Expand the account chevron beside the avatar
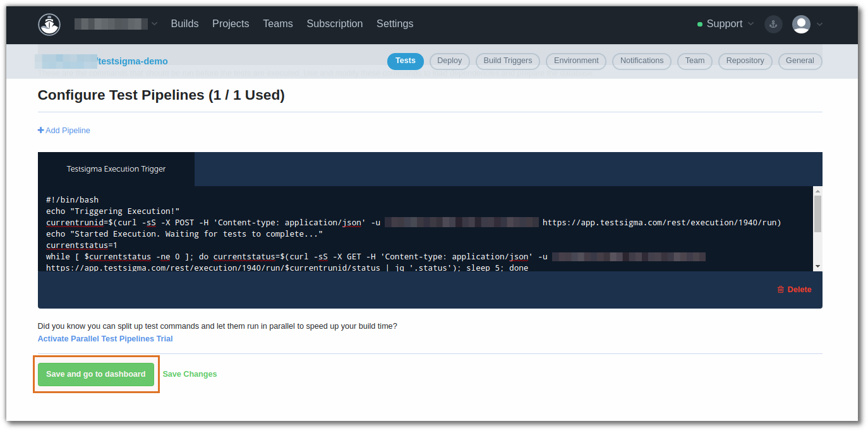This screenshot has height=431, width=868. click(819, 24)
